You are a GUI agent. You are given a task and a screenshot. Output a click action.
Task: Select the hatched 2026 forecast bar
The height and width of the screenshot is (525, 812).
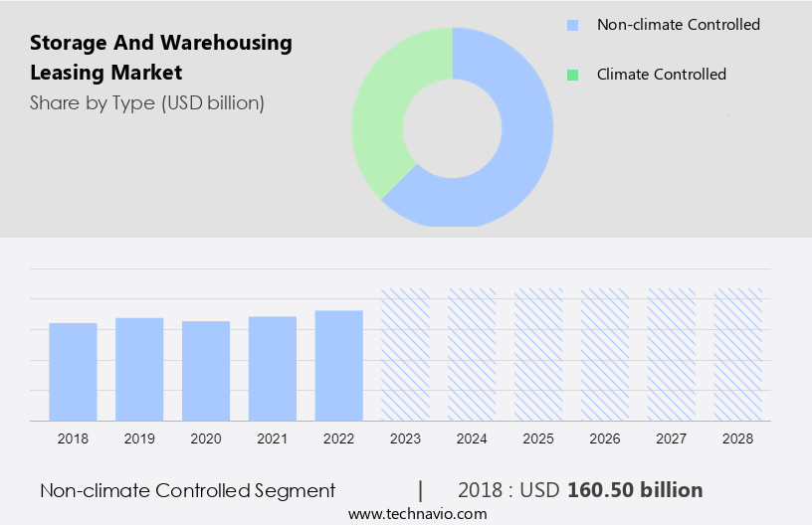coord(605,354)
